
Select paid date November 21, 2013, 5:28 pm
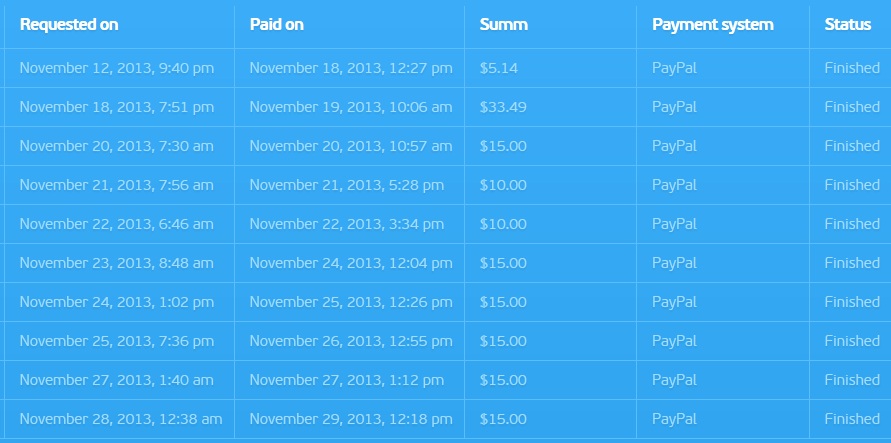tap(347, 185)
